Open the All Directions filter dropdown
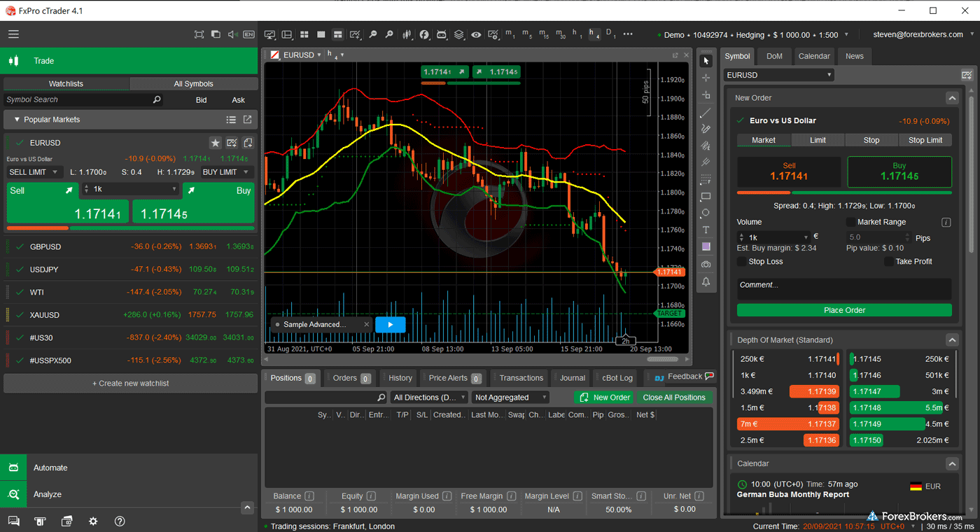The height and width of the screenshot is (532, 980). [429, 398]
